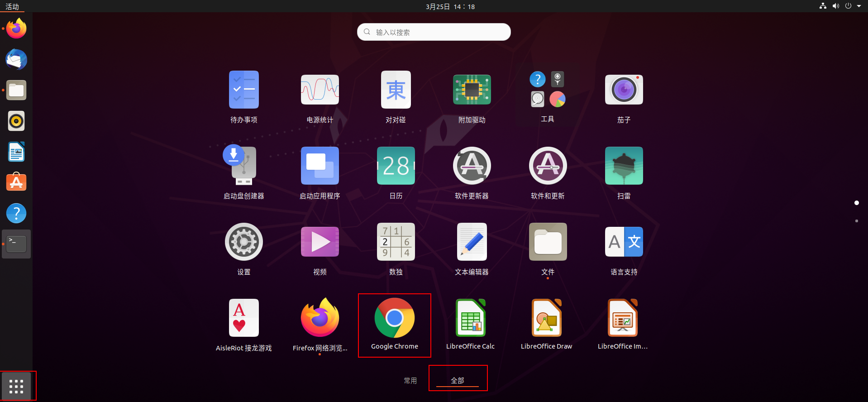868x402 pixels.
Task: Click the volume icon in top bar
Action: click(835, 6)
